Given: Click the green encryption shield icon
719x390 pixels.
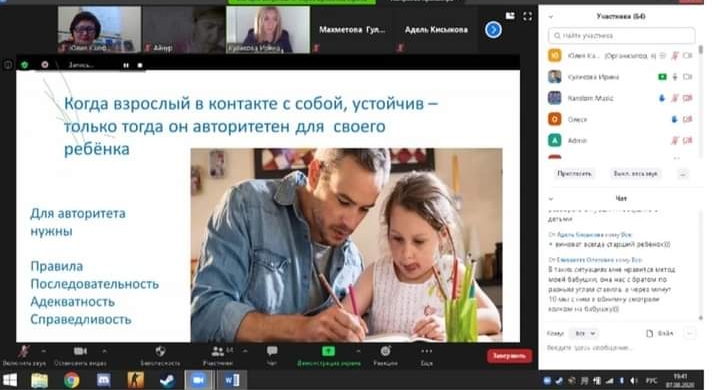Looking at the screenshot, I should click(x=25, y=65).
